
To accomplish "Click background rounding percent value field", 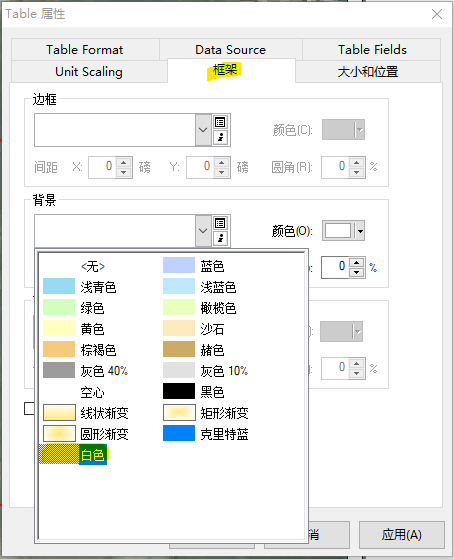I will 335,267.
